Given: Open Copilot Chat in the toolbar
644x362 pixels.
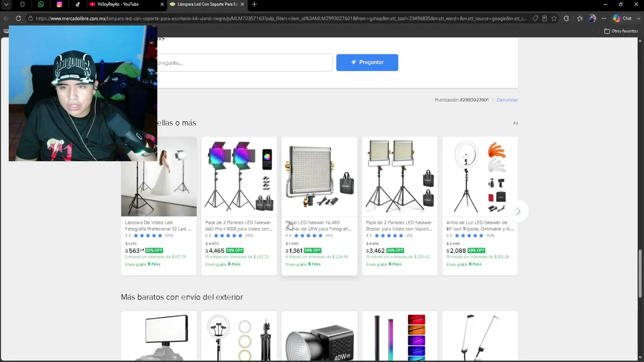Looking at the screenshot, I should [622, 19].
